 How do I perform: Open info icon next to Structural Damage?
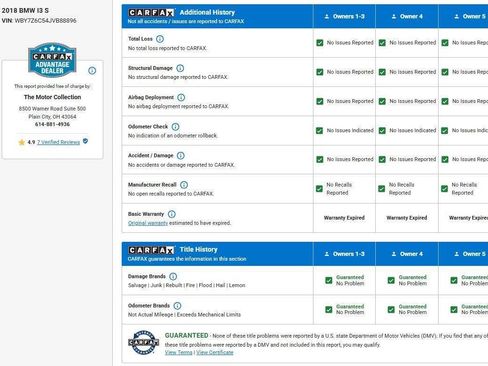pyautogui.click(x=180, y=68)
